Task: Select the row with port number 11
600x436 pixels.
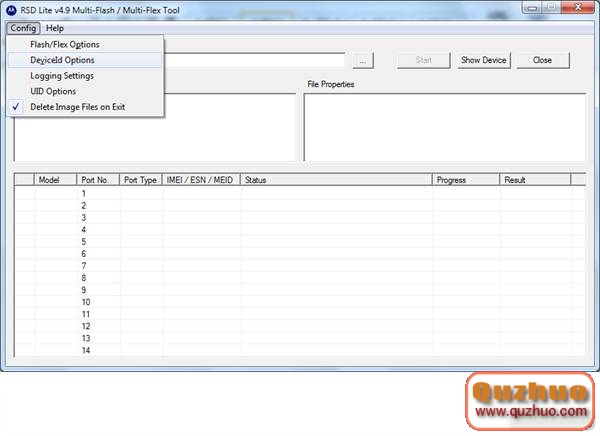Action: point(300,314)
